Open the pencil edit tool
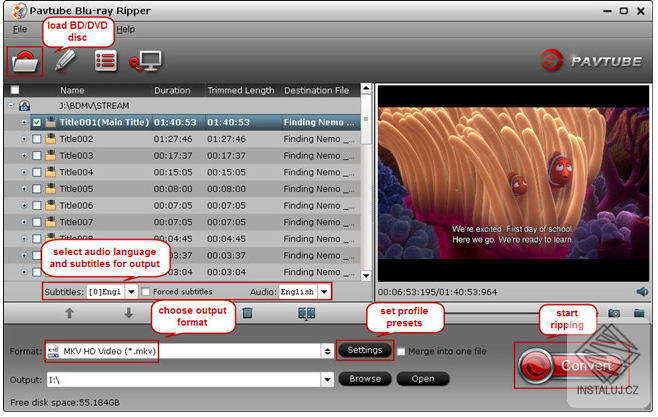The height and width of the screenshot is (417, 658). tap(65, 61)
